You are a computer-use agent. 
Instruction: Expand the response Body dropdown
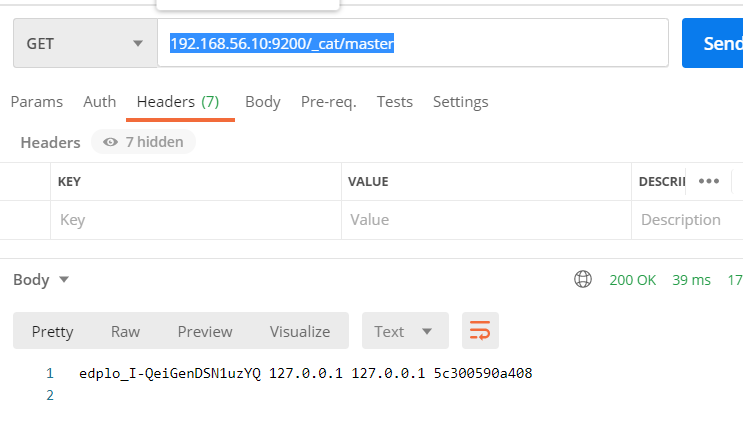(41, 280)
